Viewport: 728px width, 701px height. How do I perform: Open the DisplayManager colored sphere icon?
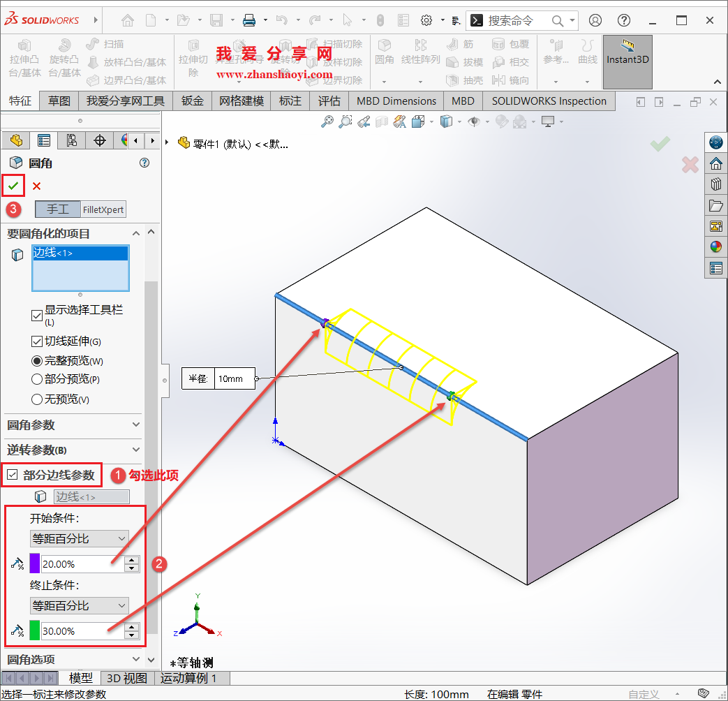(x=715, y=246)
